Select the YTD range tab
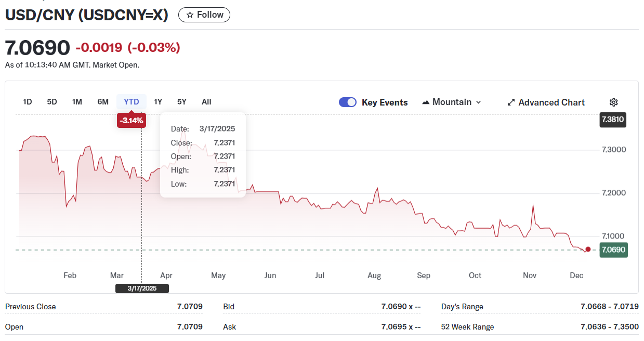This screenshot has height=341, width=644. (132, 102)
